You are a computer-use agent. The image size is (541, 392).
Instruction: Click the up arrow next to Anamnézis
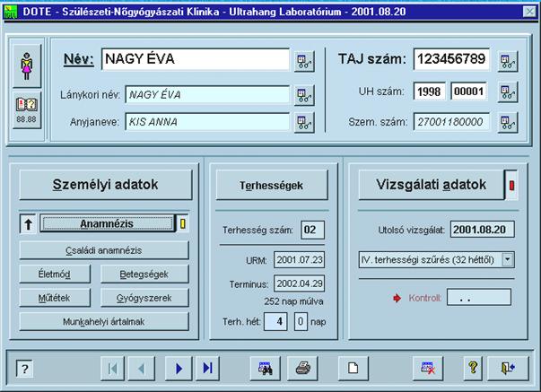click(x=29, y=224)
